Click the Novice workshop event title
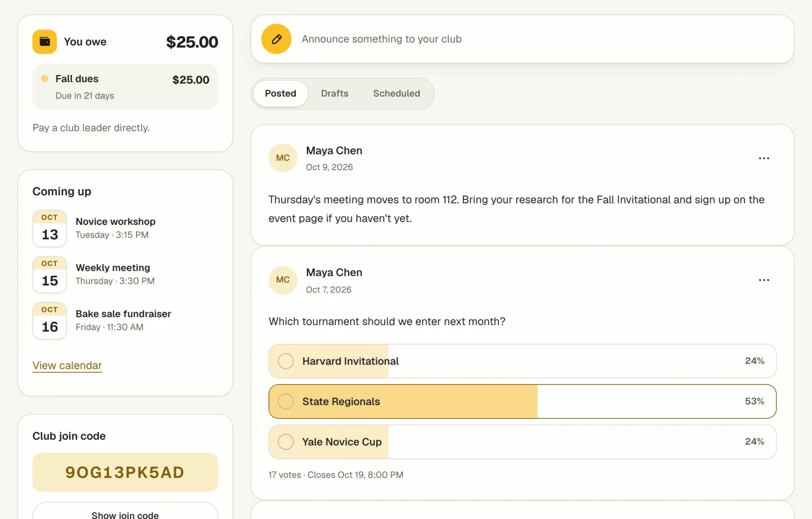 click(x=116, y=221)
